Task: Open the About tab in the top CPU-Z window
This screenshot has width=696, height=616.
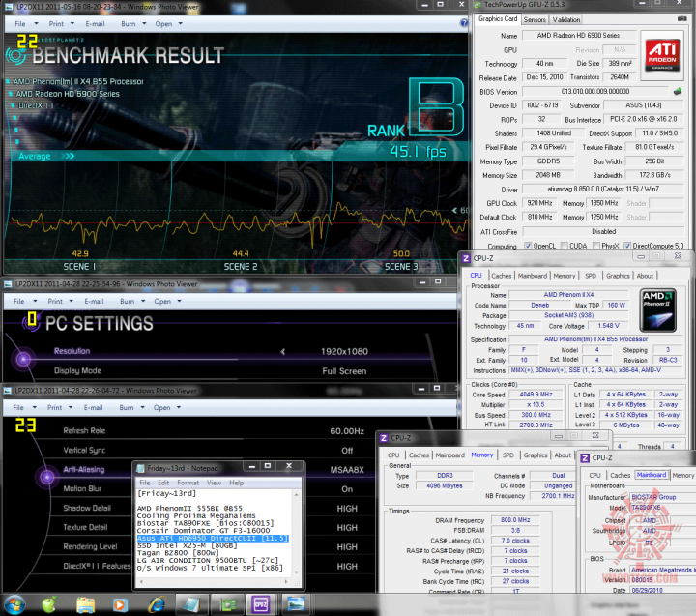Action: coord(645,276)
